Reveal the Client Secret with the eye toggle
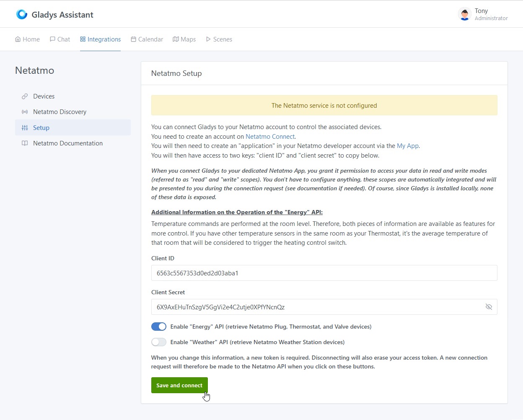 (x=489, y=306)
